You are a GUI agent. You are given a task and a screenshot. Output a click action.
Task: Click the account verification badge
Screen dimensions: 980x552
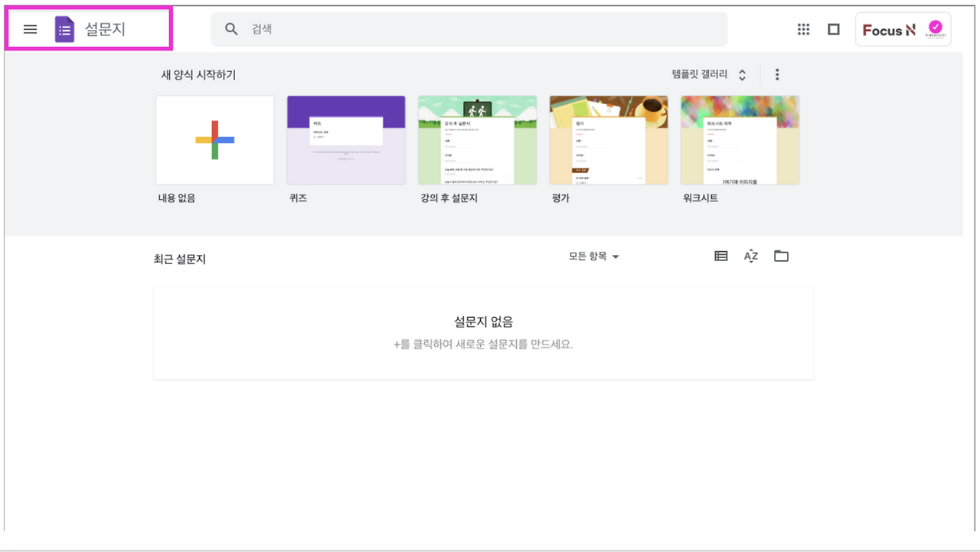pyautogui.click(x=935, y=28)
